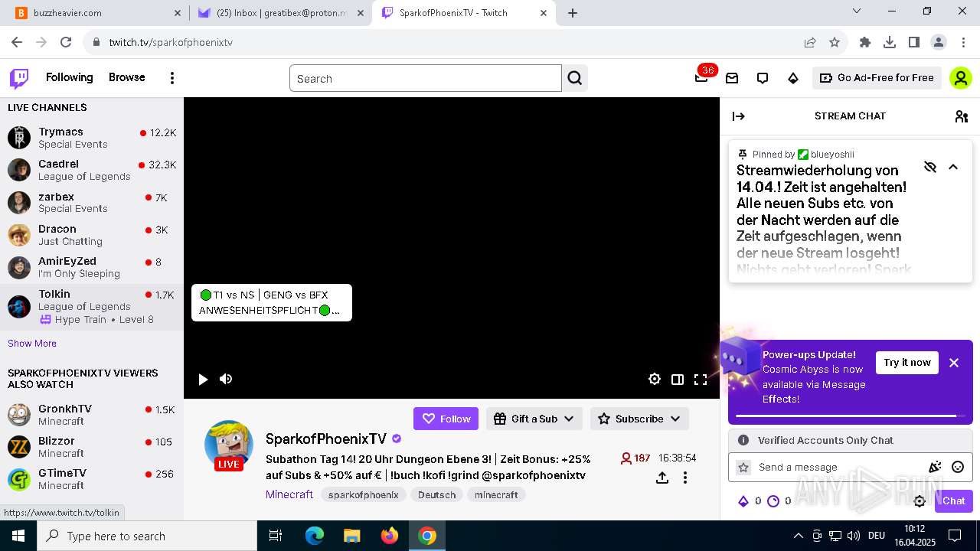This screenshot has width=980, height=551.
Task: Open the Minecraft category link
Action: 289,494
